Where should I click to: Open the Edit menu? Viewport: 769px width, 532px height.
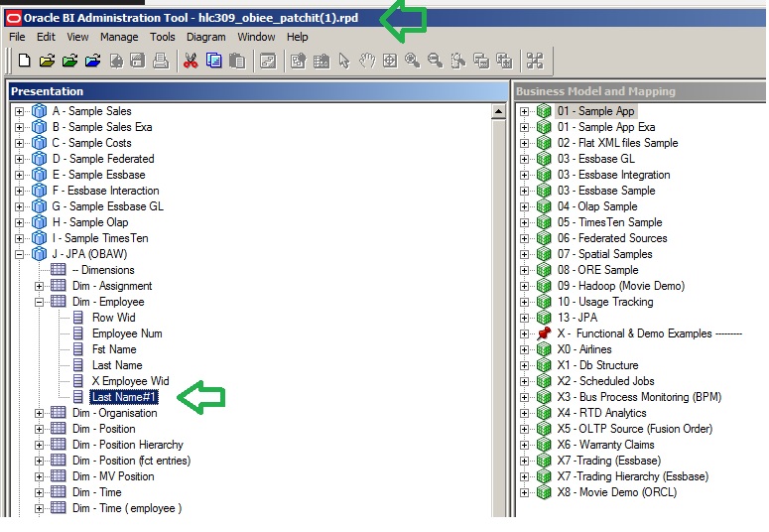[x=46, y=37]
